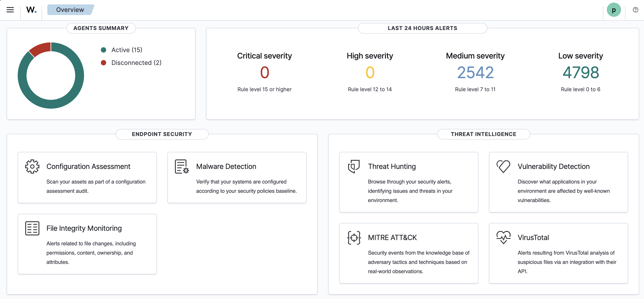Open File Integrity Monitoring module title
This screenshot has width=644, height=299.
(x=84, y=228)
